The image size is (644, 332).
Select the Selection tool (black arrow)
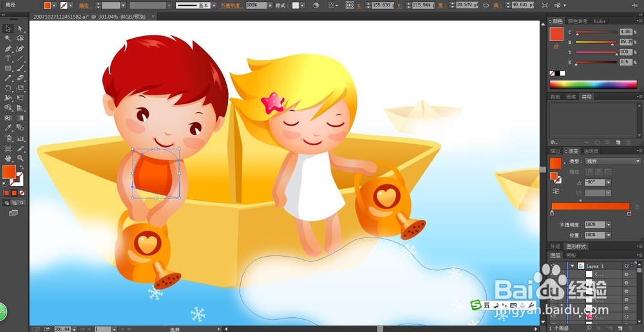(8, 28)
